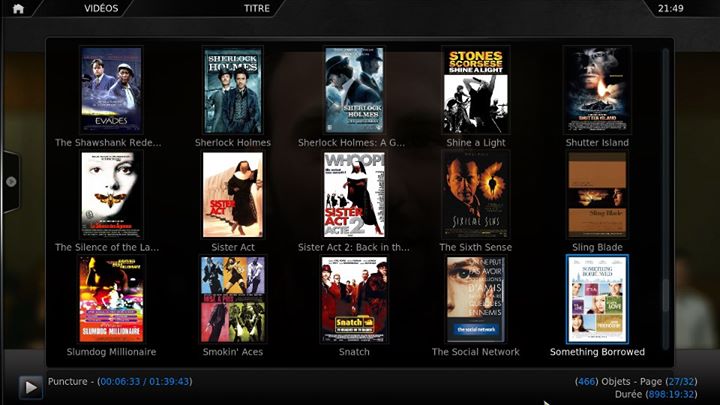720x405 pixels.
Task: Pick the Sister Act 2 poster
Action: click(x=354, y=195)
